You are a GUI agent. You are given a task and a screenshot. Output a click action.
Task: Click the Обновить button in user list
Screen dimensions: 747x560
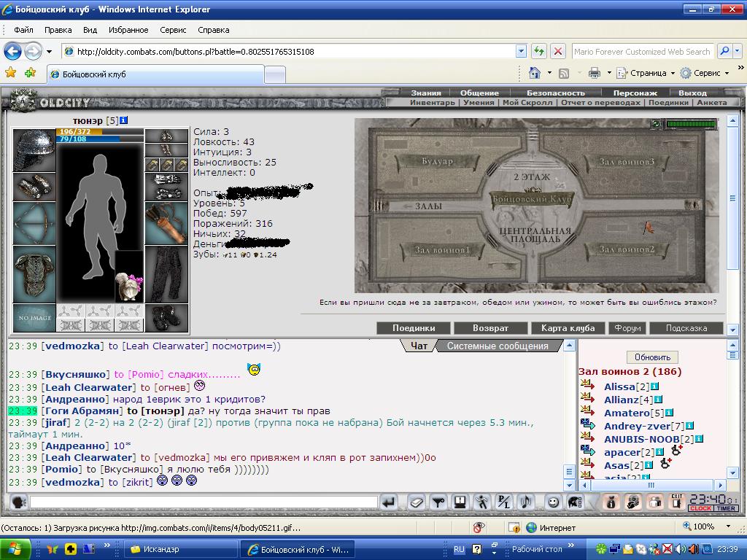(x=652, y=357)
